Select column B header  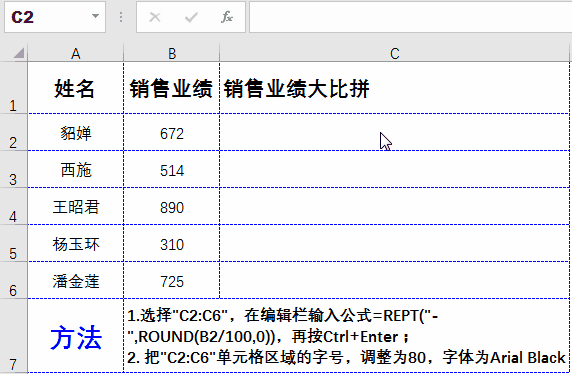click(172, 54)
